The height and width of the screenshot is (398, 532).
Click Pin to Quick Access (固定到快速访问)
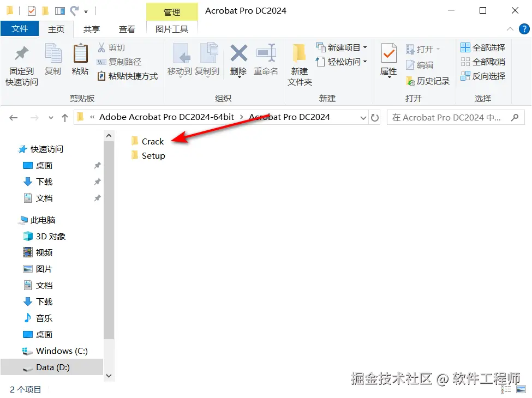coord(22,66)
